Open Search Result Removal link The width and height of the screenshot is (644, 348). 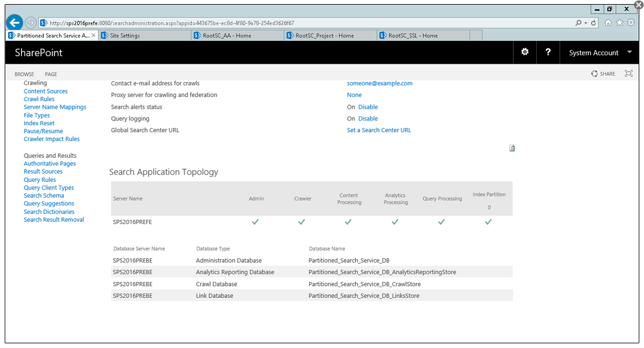[54, 219]
